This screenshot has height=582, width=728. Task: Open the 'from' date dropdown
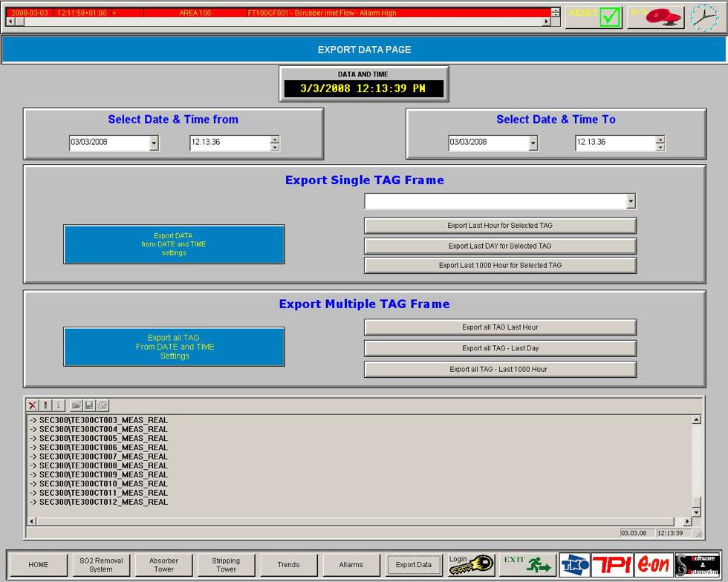[x=154, y=143]
